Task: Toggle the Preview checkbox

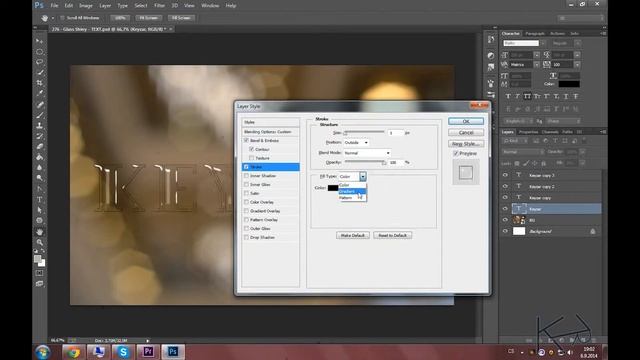Action: click(456, 153)
